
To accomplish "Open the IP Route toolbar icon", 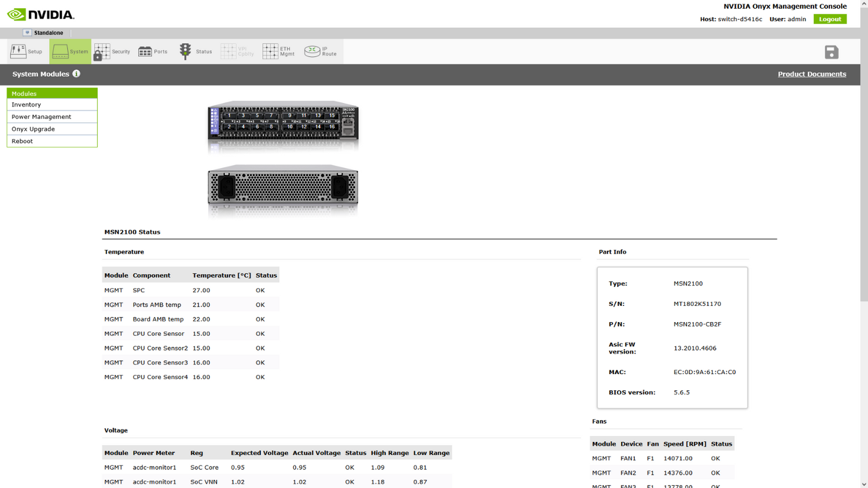I will tap(321, 51).
